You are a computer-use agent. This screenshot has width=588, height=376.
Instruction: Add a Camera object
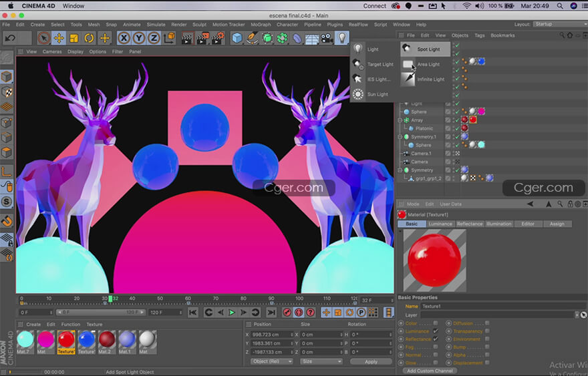[327, 38]
